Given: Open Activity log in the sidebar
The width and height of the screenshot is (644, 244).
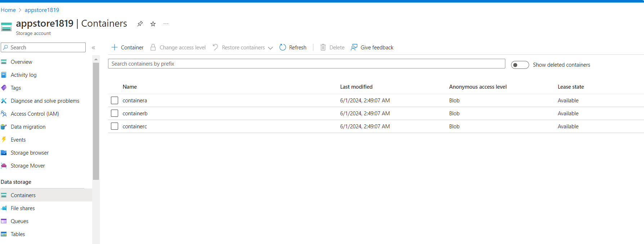Looking at the screenshot, I should 23,75.
